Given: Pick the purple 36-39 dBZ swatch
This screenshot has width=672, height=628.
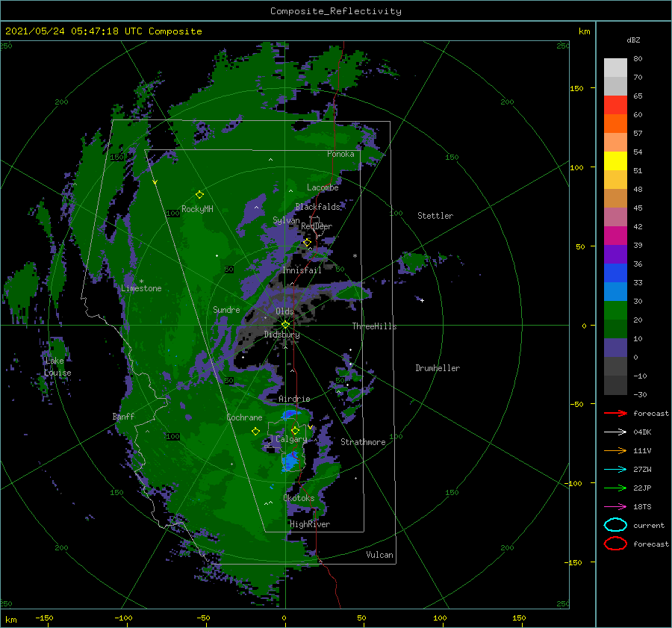Looking at the screenshot, I should [x=615, y=255].
